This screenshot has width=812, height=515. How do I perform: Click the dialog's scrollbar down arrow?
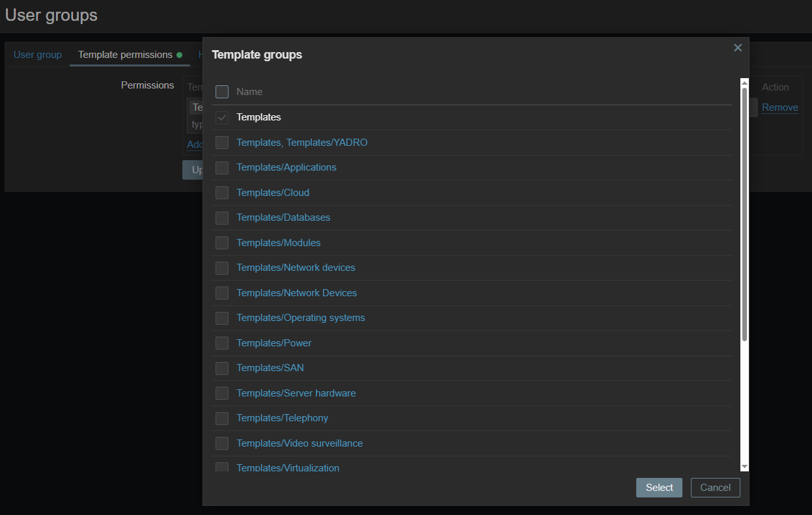744,467
